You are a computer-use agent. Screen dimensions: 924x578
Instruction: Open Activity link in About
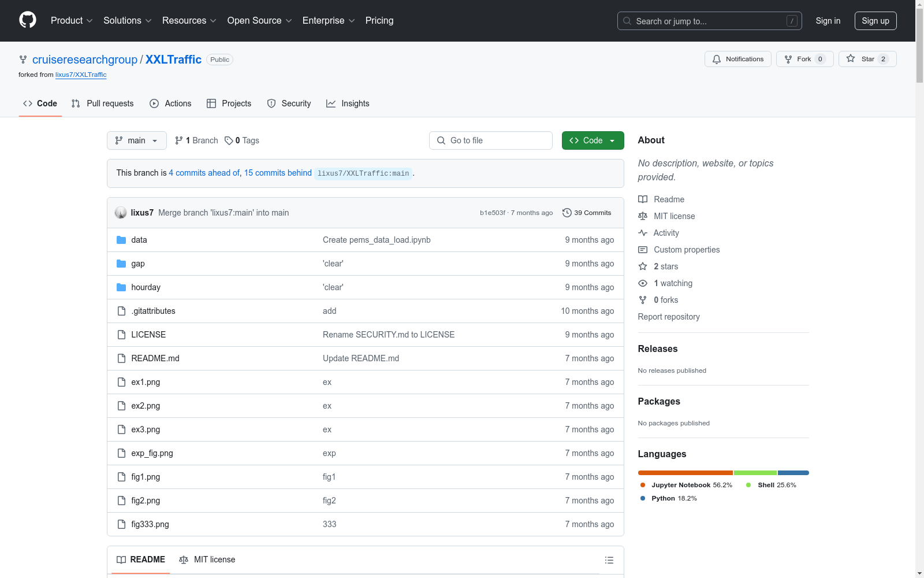(658, 233)
